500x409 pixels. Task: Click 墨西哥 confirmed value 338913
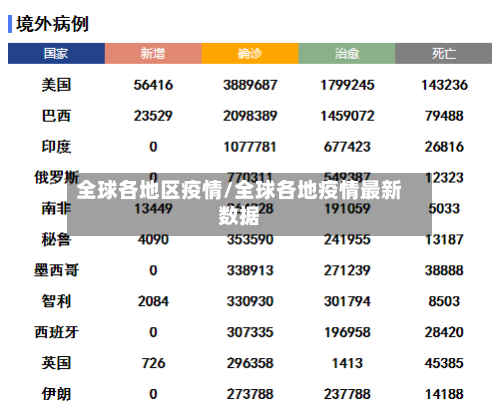(250, 270)
